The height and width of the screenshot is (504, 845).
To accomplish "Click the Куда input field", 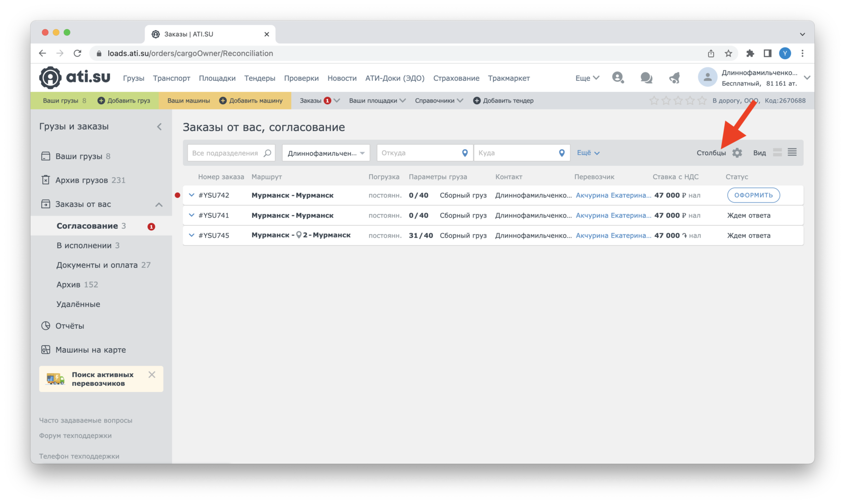I will (x=522, y=153).
